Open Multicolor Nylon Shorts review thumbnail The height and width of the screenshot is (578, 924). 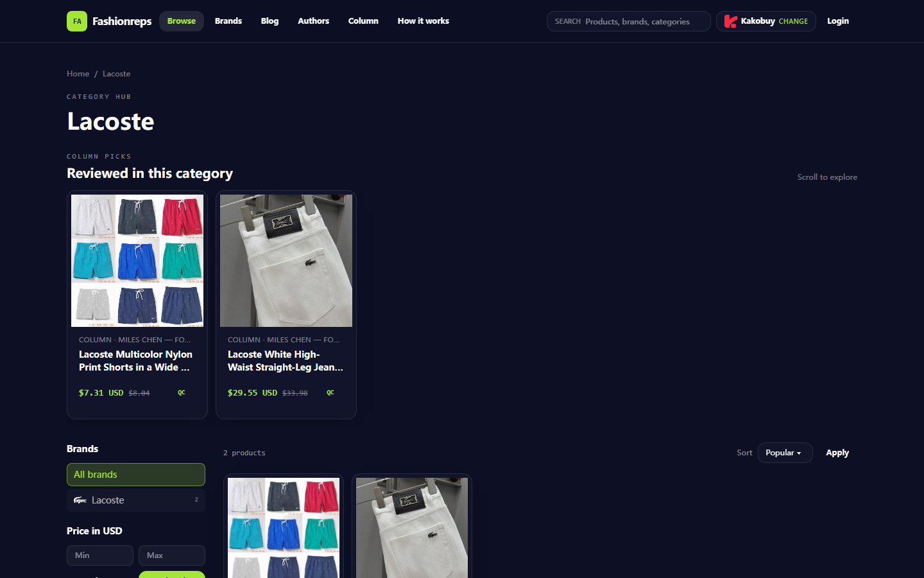137,261
